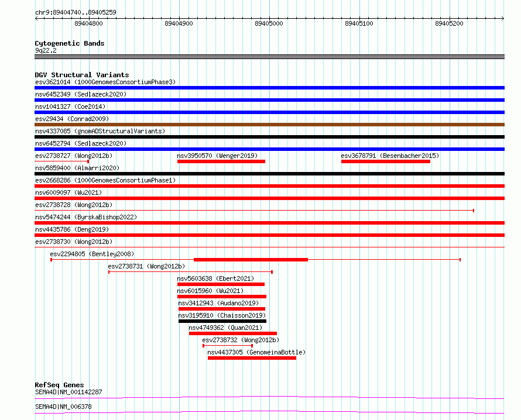
Task: Click the magenta SEMA4D NM_006378 transcript line
Action: (269, 412)
